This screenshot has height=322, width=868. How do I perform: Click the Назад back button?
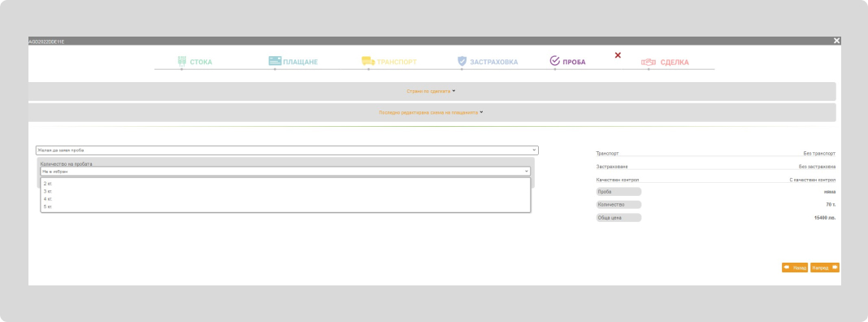coord(795,268)
